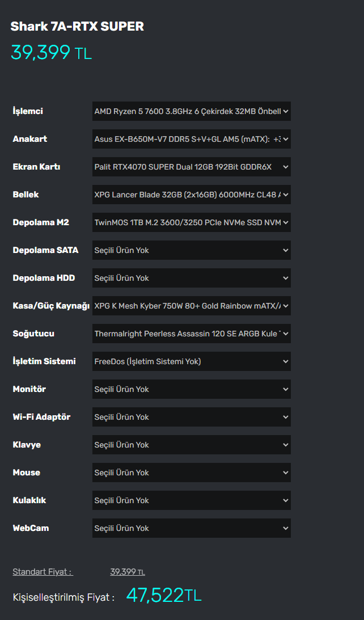
Task: Expand the WebCam dropdown
Action: pos(191,528)
